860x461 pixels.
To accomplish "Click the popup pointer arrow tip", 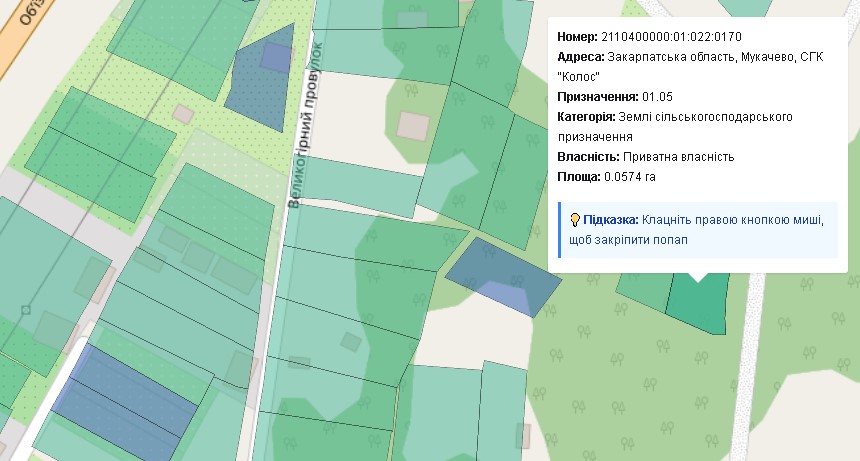I will pos(699,280).
